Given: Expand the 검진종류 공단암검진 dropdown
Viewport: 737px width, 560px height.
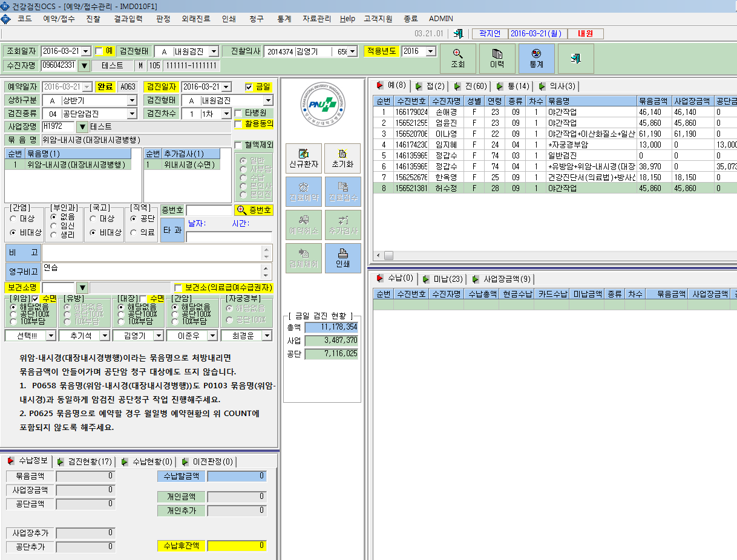Looking at the screenshot, I should [132, 114].
